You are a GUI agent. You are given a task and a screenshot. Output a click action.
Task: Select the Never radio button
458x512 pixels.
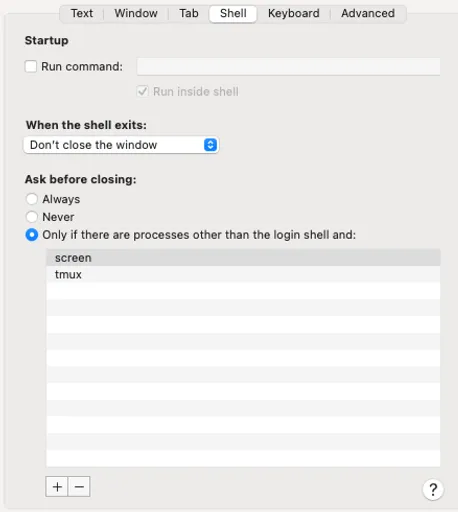click(32, 217)
